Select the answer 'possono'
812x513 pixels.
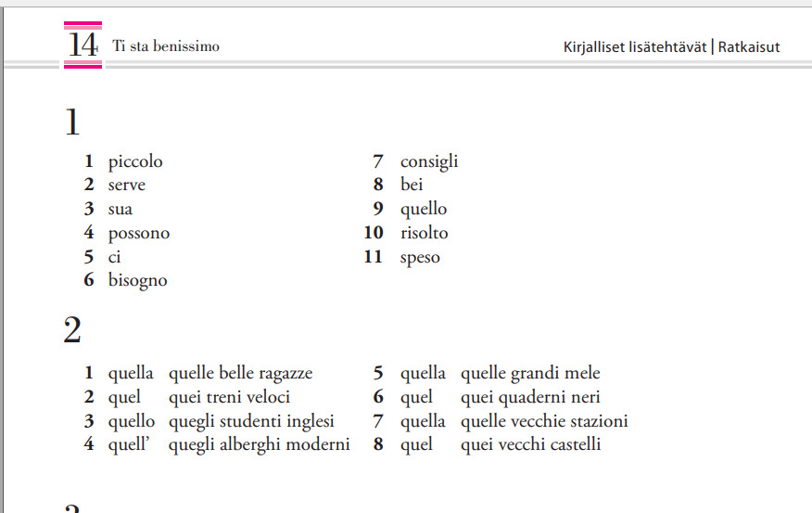tap(139, 234)
